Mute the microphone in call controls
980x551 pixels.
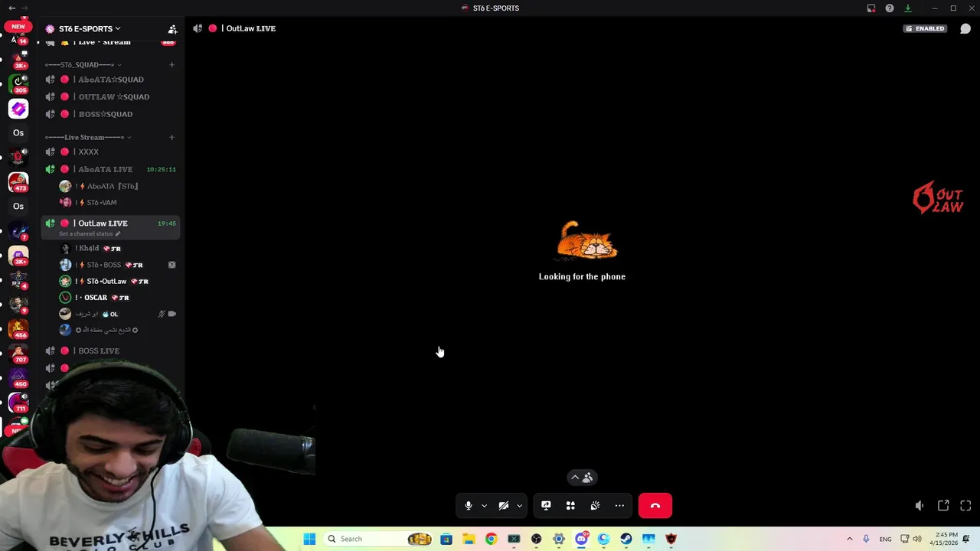click(469, 506)
